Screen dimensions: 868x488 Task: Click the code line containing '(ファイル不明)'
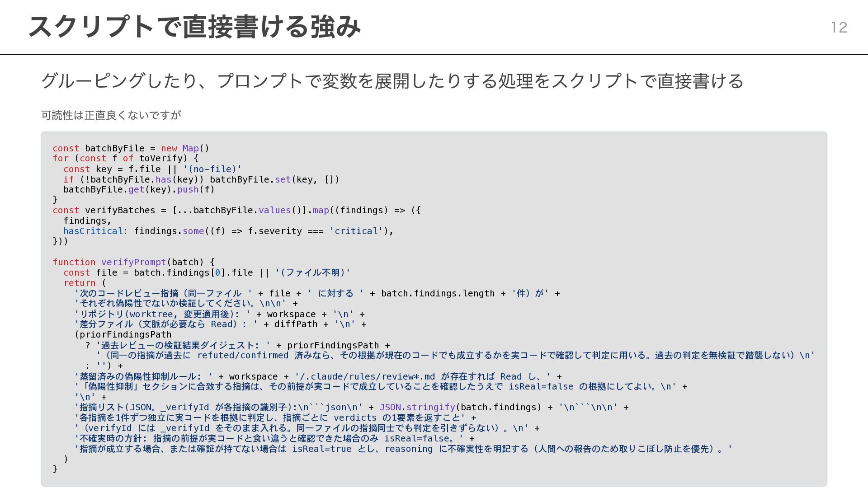[x=207, y=273]
